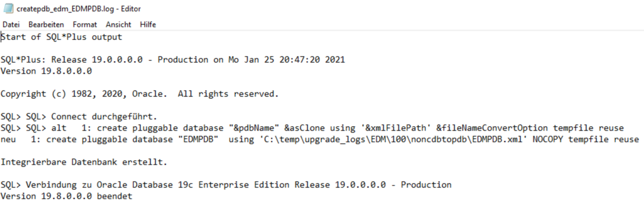644x206 pixels.
Task: Open the Format menu
Action: pyautogui.click(x=85, y=25)
